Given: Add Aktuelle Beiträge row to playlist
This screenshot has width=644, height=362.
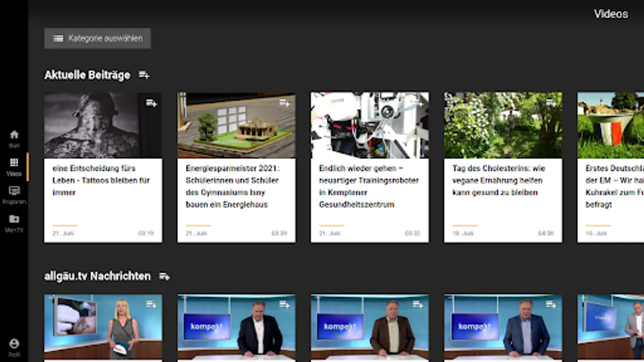Looking at the screenshot, I should tap(144, 75).
